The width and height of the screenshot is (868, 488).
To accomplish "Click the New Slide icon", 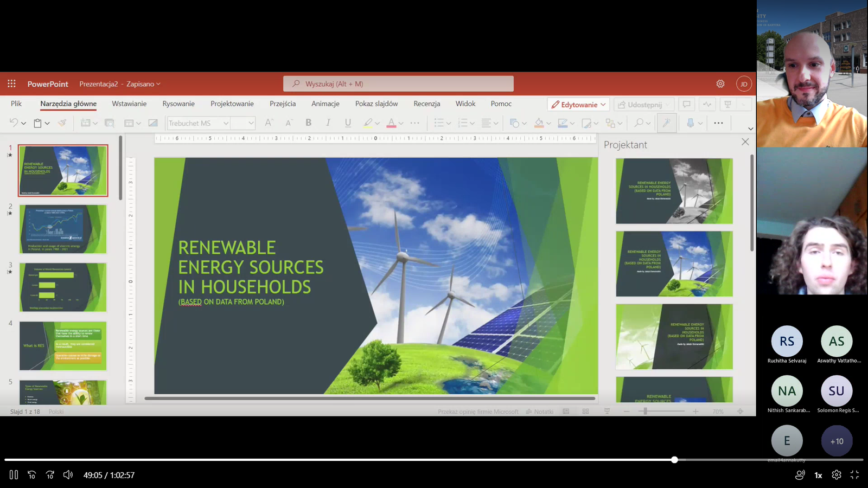I will point(86,123).
